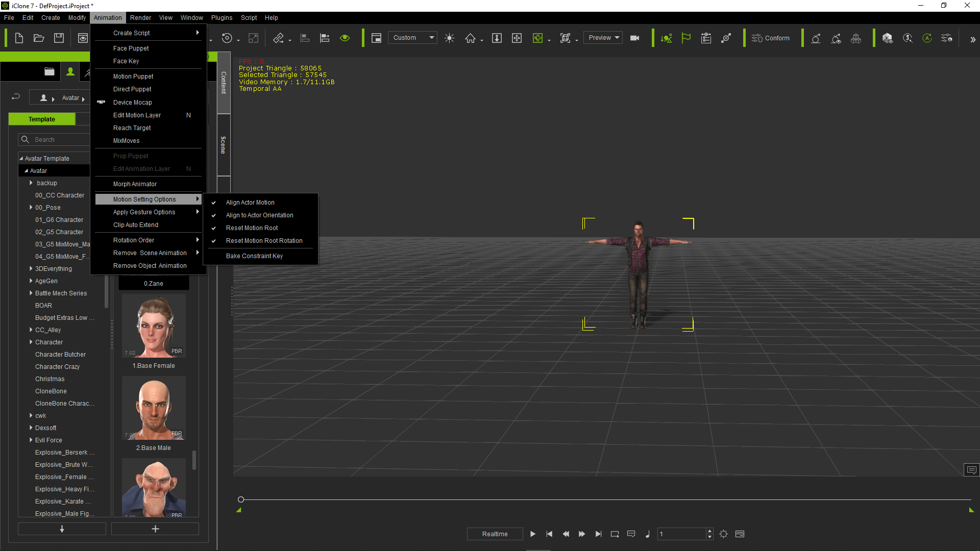Expand hidden toolbar items with double chevron
Screen dimensions: 980x551
click(x=972, y=39)
